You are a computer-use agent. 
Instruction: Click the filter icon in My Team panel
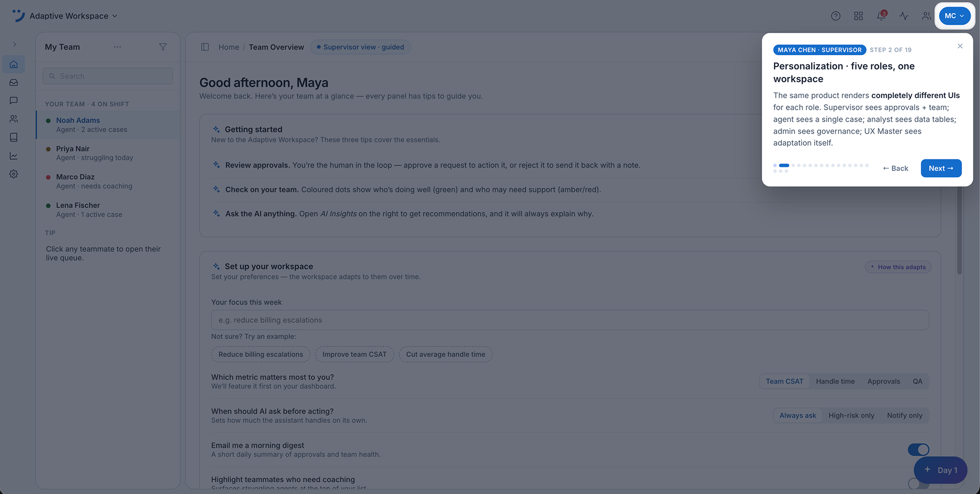[163, 47]
